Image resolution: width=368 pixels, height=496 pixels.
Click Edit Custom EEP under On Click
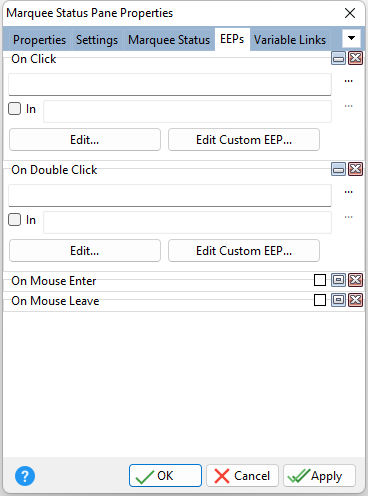click(244, 140)
